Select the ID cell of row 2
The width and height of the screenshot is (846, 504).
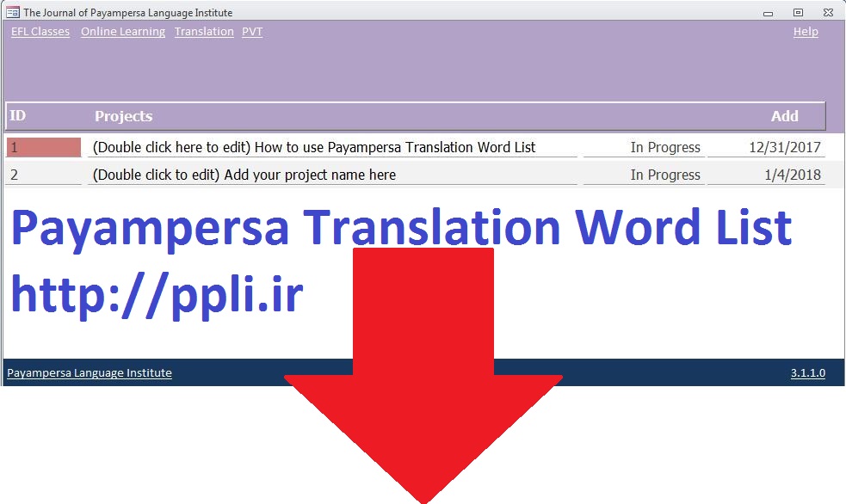[x=43, y=175]
